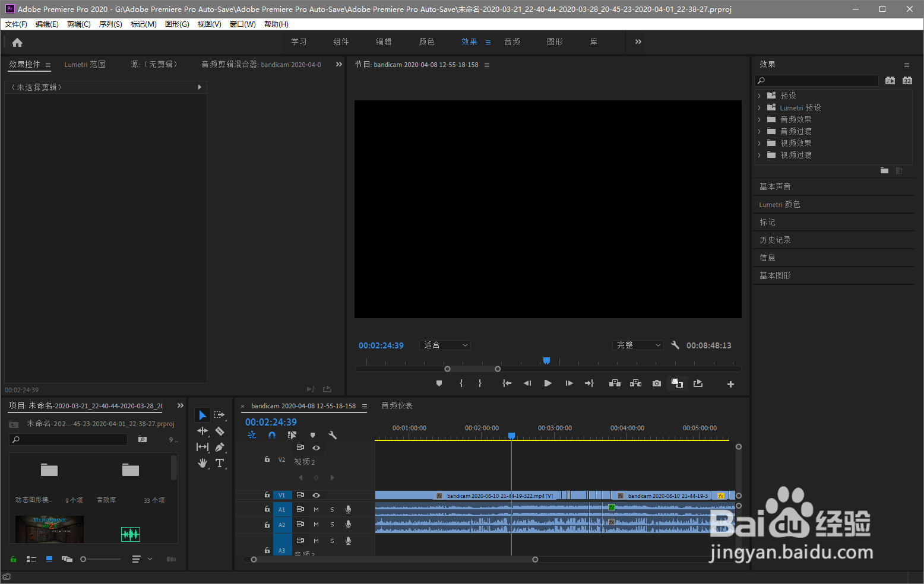Toggle insert sequences as nests option
924x584 pixels.
click(x=252, y=435)
